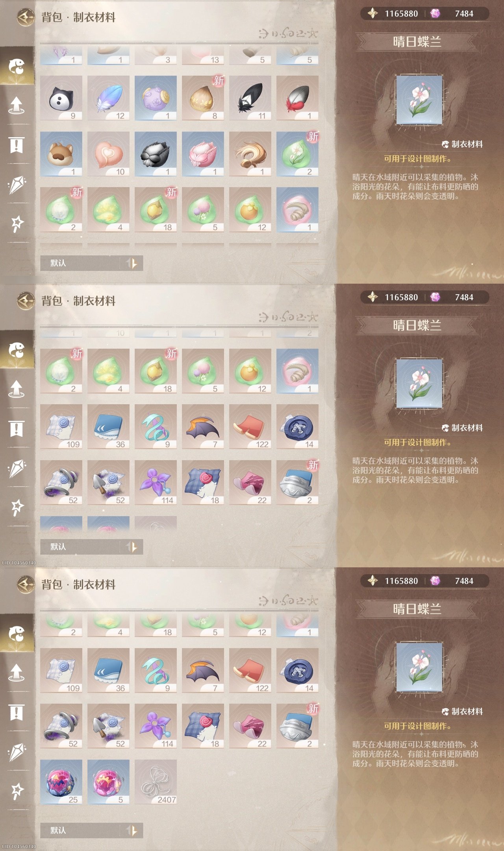Select the partially hidden item showing 13
The width and height of the screenshot is (504, 851).
point(203,56)
